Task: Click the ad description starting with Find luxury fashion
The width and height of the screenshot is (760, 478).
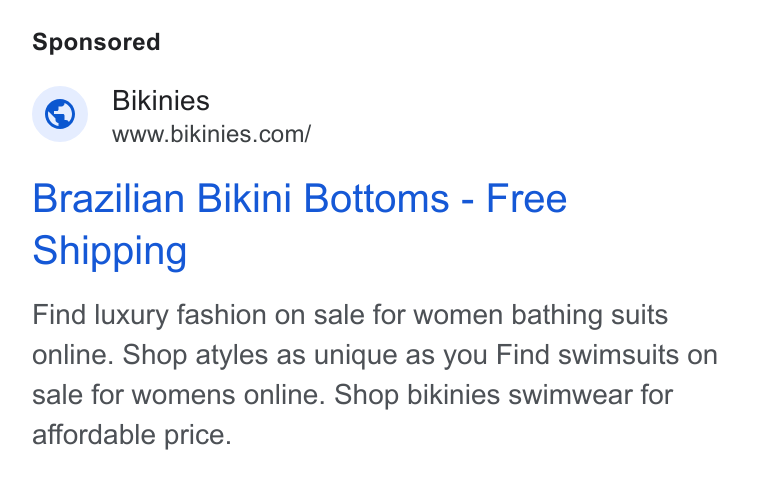Action: (x=375, y=374)
